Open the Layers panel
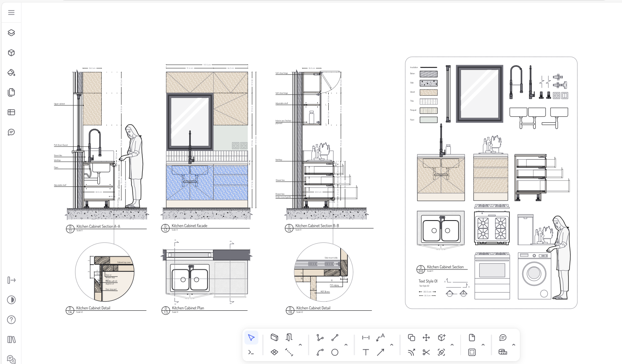622x364 pixels. [x=11, y=33]
